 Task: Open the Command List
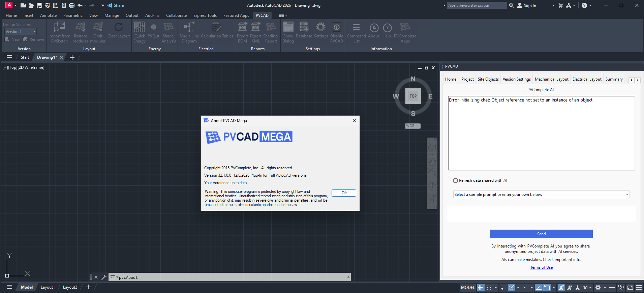[x=356, y=32]
